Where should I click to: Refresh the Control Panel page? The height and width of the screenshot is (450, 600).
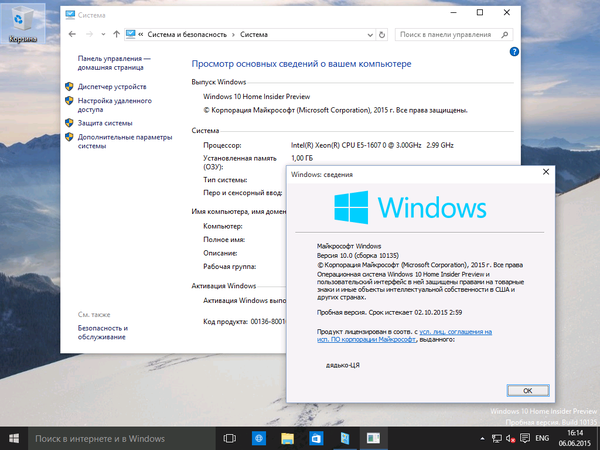click(x=382, y=35)
